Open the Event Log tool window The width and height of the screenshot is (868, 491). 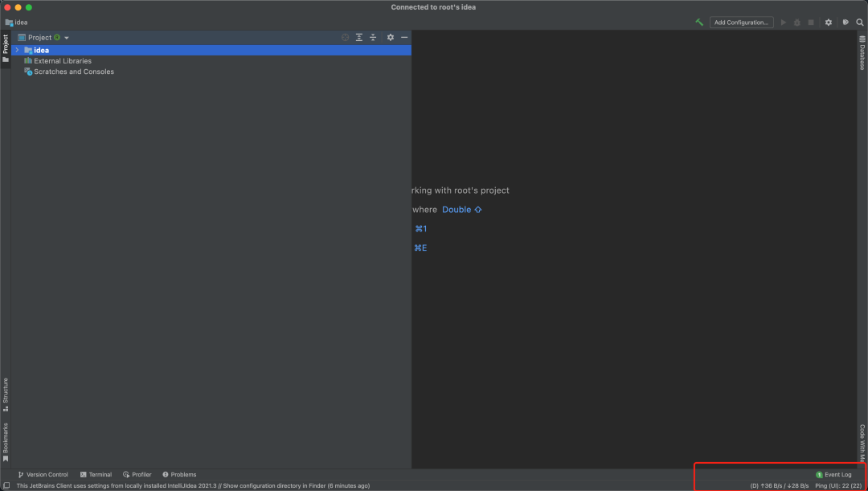[x=833, y=474]
